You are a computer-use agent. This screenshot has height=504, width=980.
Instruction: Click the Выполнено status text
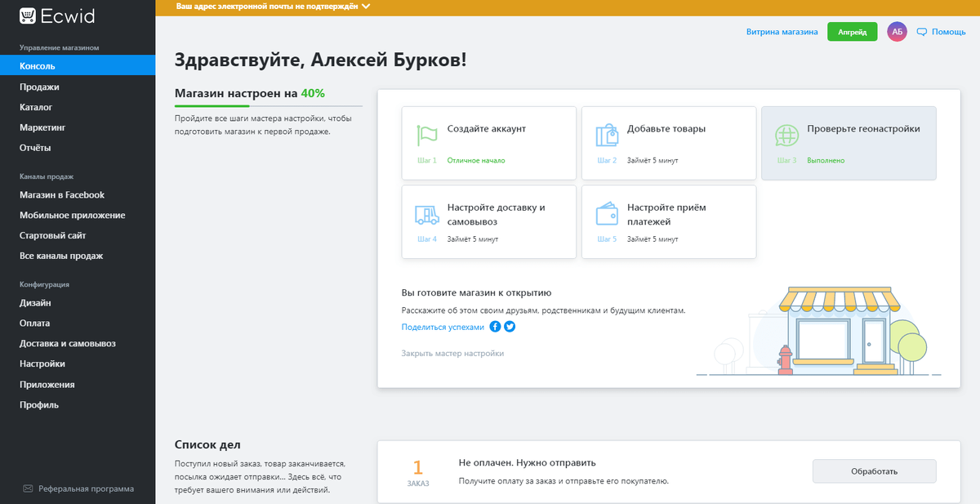tap(826, 160)
